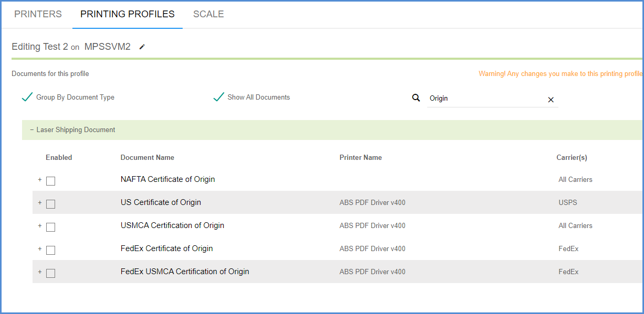Image resolution: width=644 pixels, height=314 pixels.
Task: Click the X to clear the Origin search
Action: 551,100
